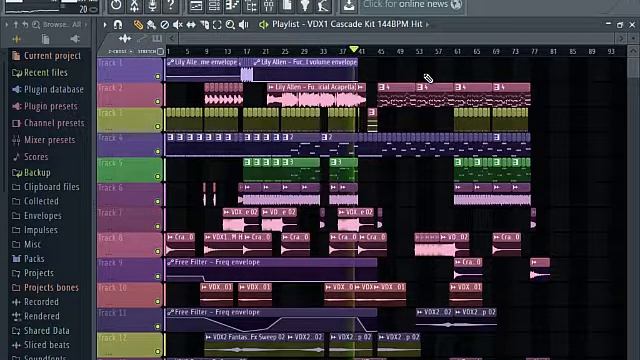Select the Slip tool with double arrows
Screen dimensions: 640x360
(191, 25)
